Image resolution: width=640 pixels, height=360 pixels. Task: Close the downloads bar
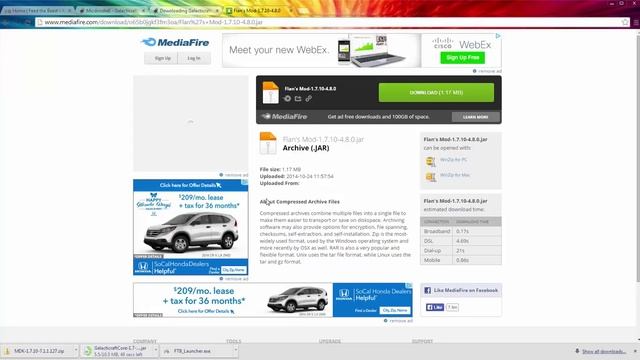[x=636, y=351]
